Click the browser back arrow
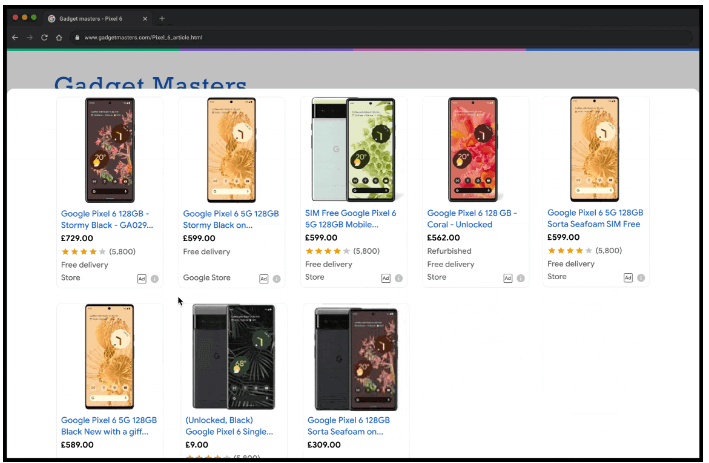 point(15,38)
